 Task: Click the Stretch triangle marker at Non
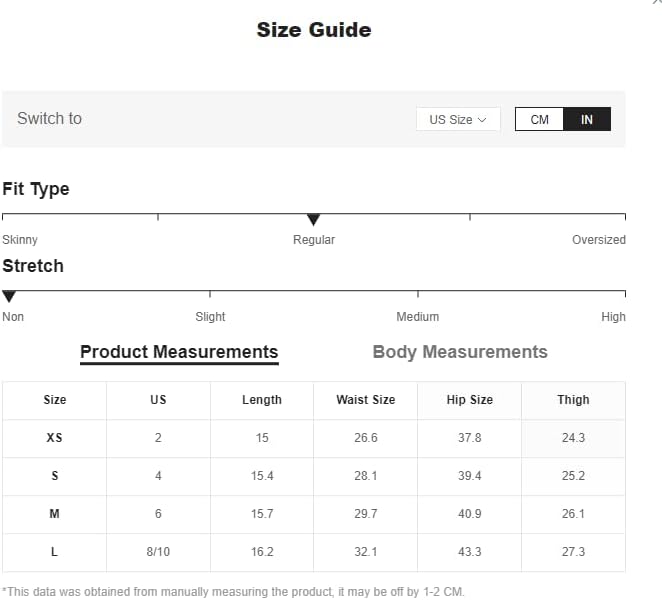[9, 296]
